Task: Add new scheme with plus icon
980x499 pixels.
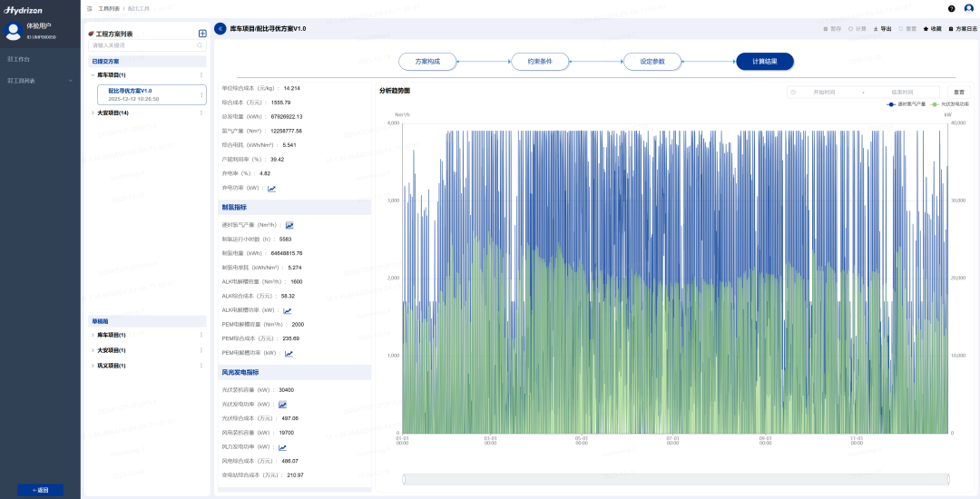Action: [x=202, y=34]
